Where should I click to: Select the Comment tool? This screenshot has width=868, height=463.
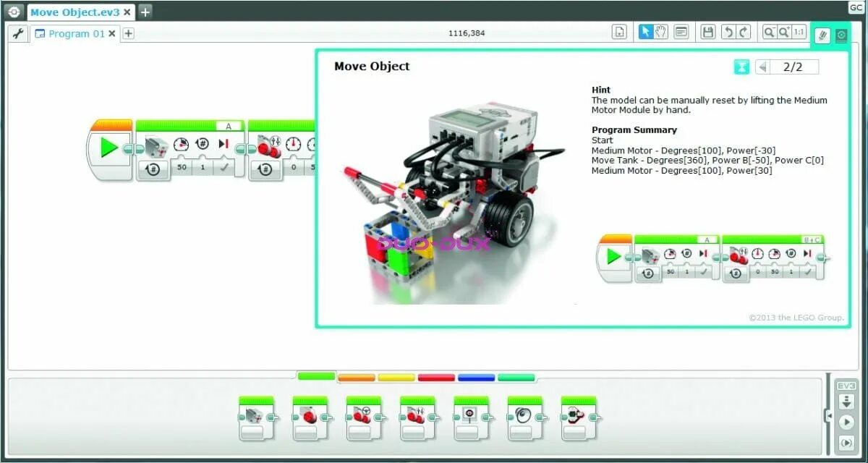coord(681,32)
